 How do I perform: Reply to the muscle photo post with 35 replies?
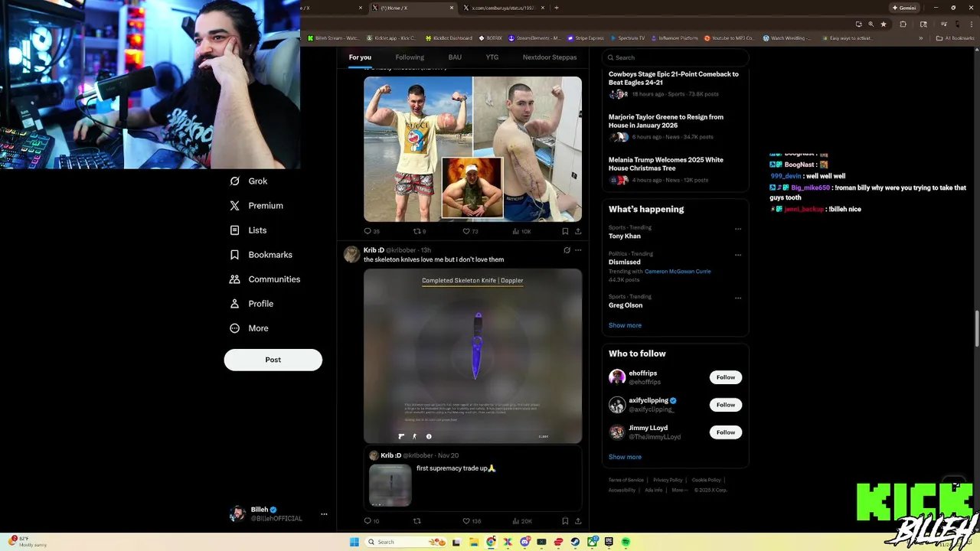(371, 231)
